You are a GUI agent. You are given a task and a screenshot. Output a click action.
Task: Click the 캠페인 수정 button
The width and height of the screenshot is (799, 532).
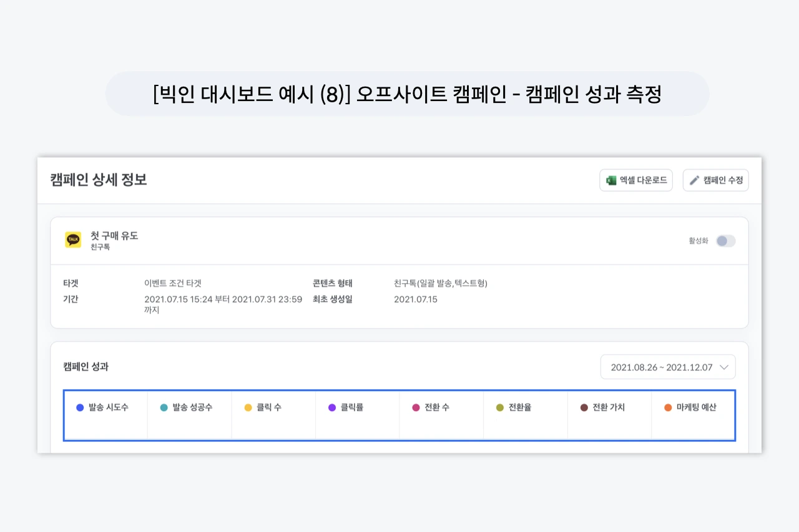(715, 180)
